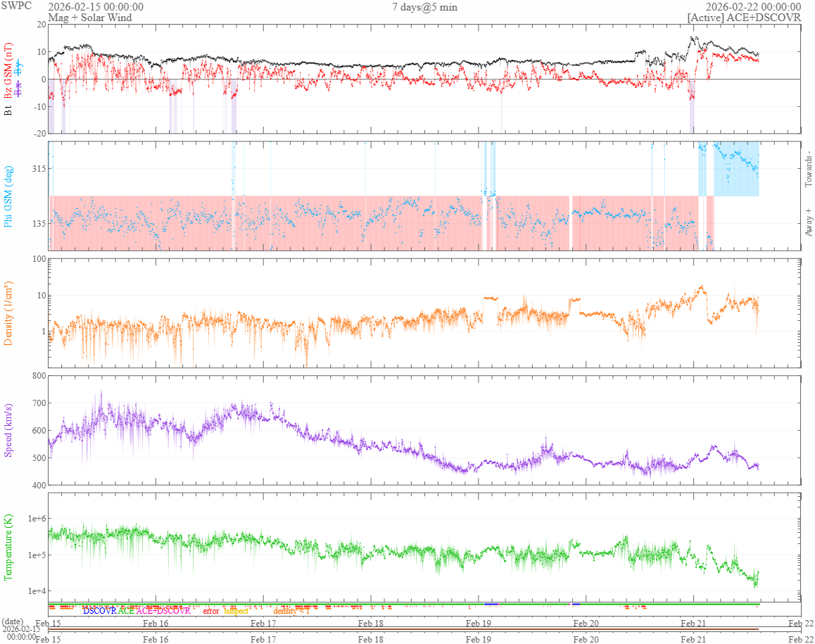815x644 pixels.
Task: Click the brown time-range slider bar
Action: point(403,629)
